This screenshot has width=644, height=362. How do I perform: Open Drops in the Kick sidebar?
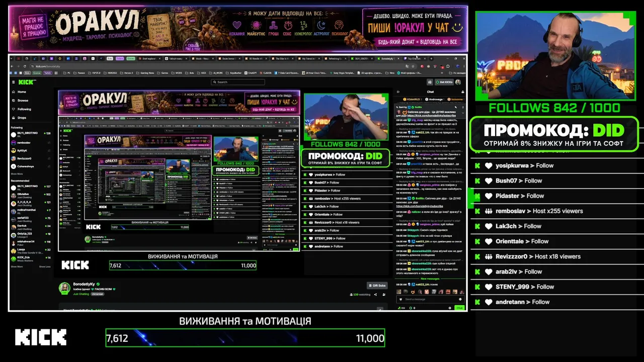click(22, 118)
